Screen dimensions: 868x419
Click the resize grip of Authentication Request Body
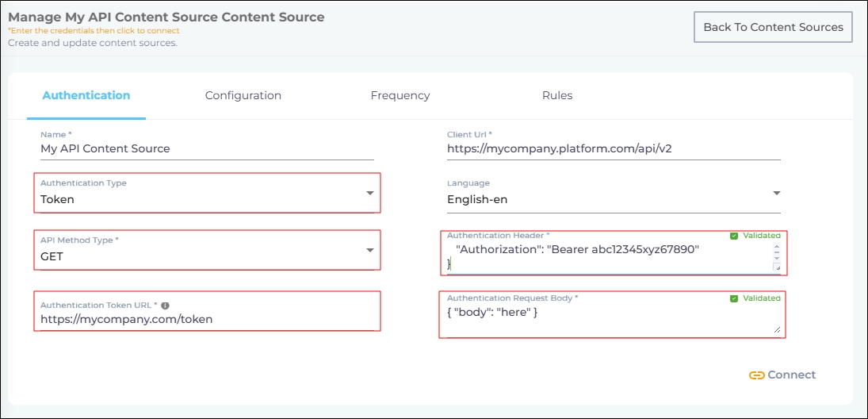click(x=777, y=329)
